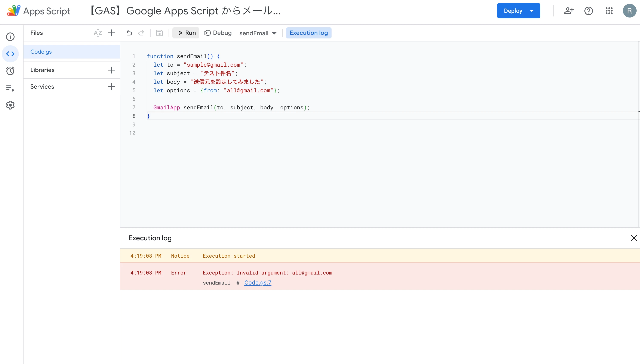Toggle the Execution log panel
Viewport: 640px width, 364px height.
tap(309, 33)
